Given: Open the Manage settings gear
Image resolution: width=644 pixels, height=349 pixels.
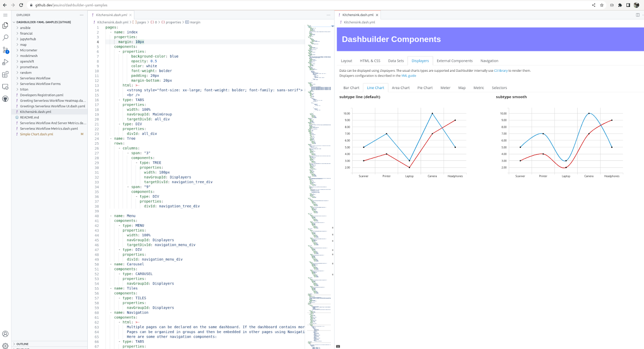Looking at the screenshot, I should (x=5, y=345).
